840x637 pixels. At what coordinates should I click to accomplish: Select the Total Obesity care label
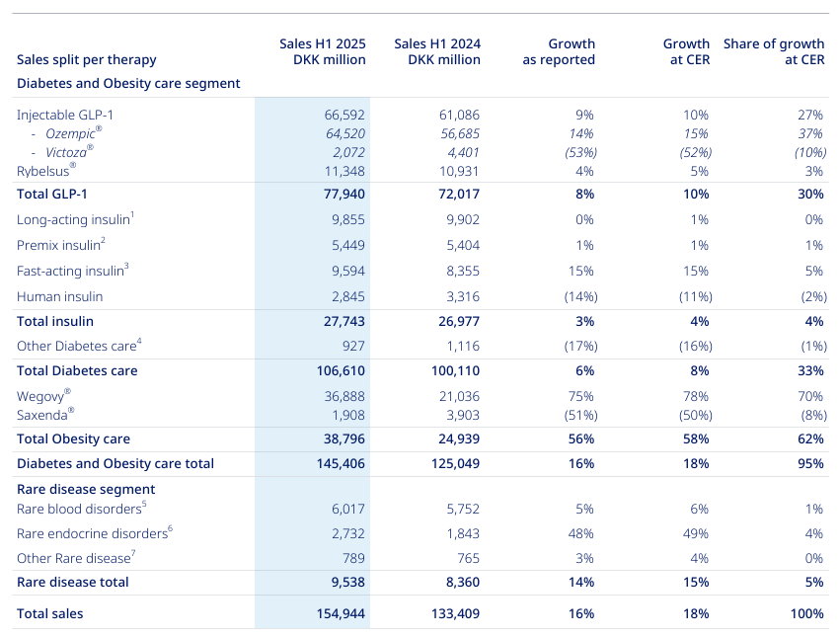pos(73,438)
